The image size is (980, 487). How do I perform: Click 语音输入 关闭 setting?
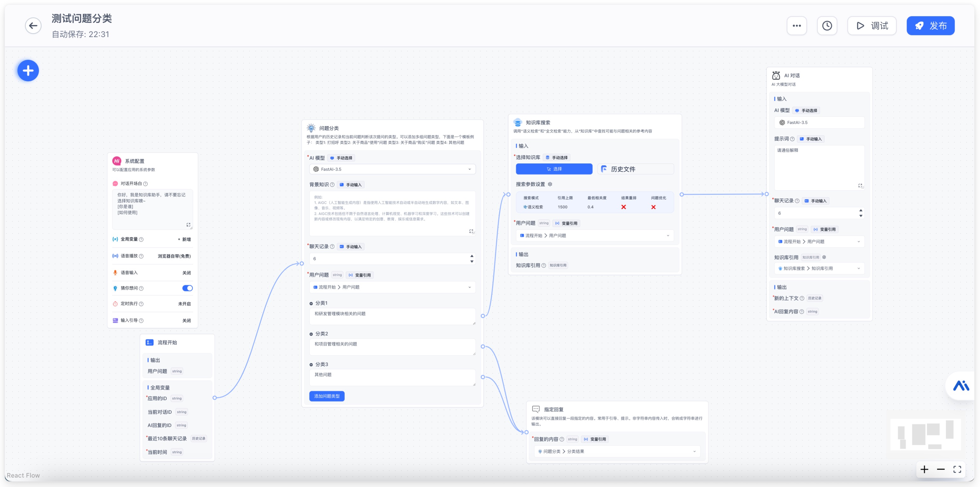click(186, 273)
